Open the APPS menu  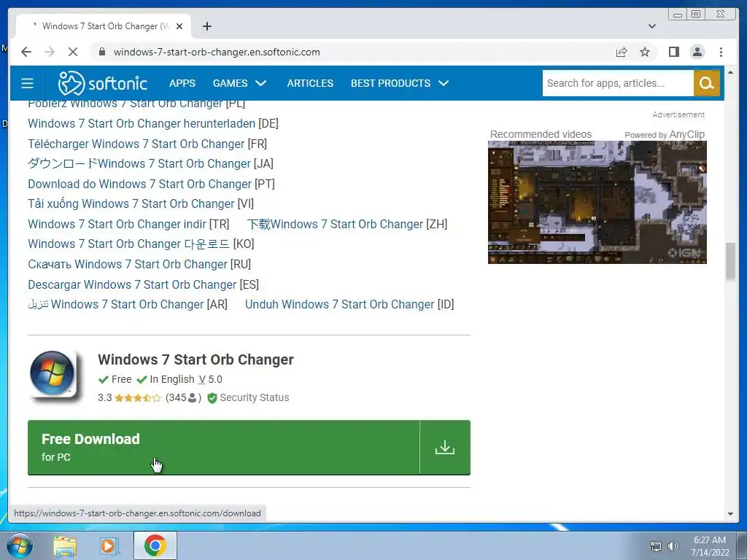[x=182, y=83]
